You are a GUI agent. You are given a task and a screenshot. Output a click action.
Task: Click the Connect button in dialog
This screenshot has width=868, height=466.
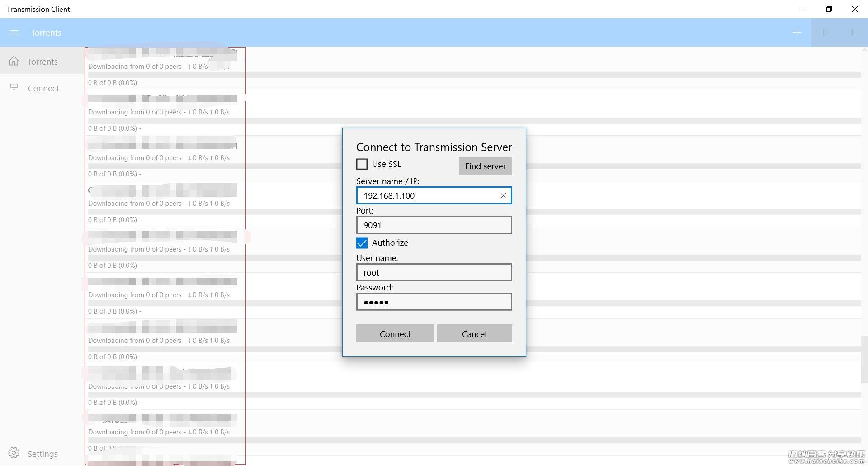395,333
